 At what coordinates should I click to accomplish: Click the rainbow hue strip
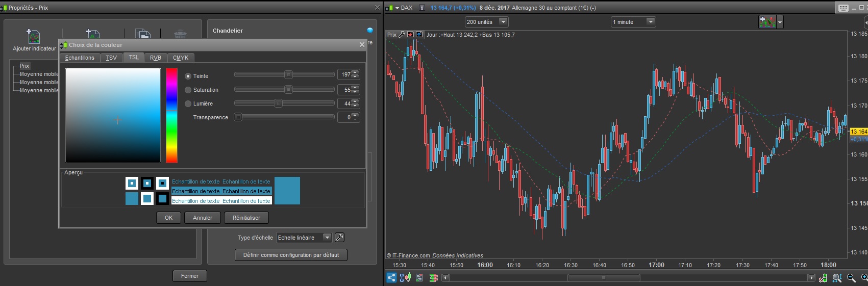171,115
